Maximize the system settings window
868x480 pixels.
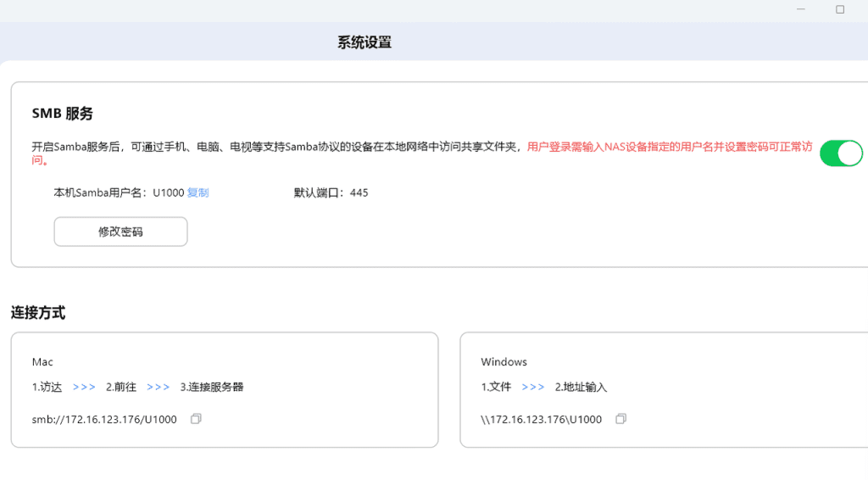pos(840,9)
